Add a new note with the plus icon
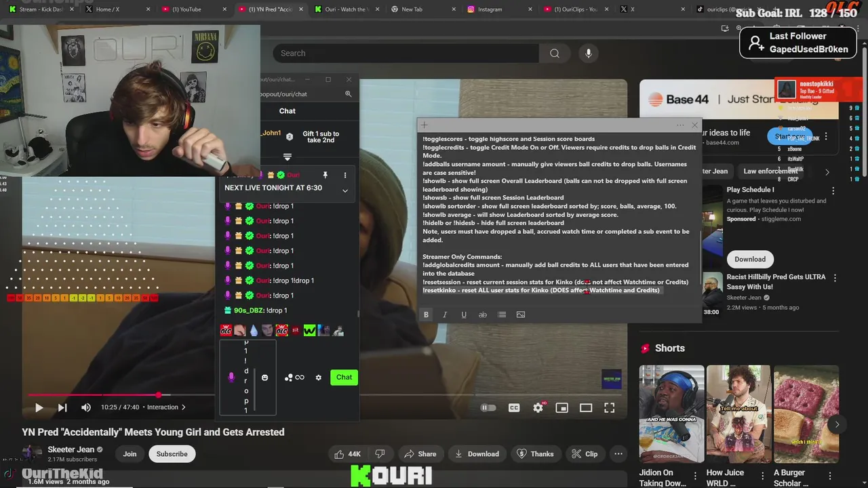This screenshot has width=868, height=488. coord(424,125)
